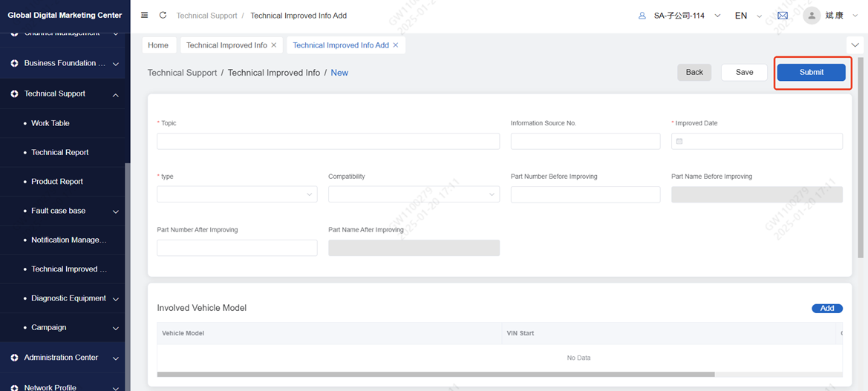868x391 pixels.
Task: Close the Technical Improved Info tab
Action: point(274,45)
